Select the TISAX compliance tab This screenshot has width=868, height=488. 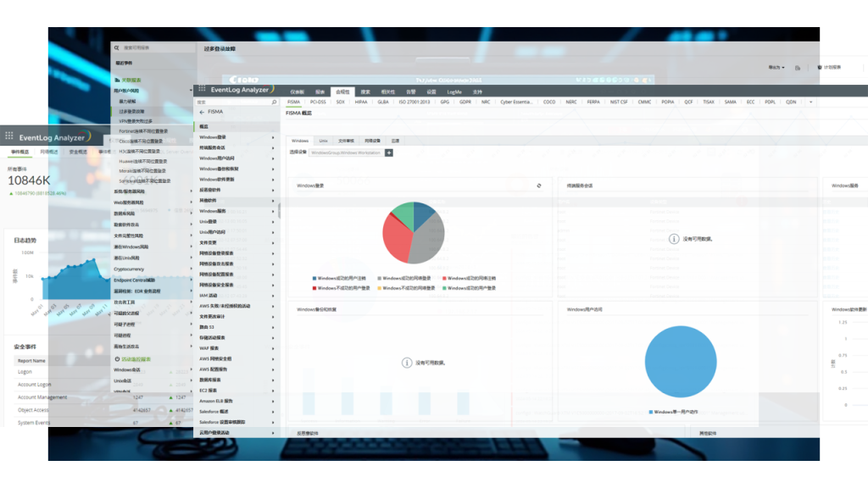click(709, 103)
